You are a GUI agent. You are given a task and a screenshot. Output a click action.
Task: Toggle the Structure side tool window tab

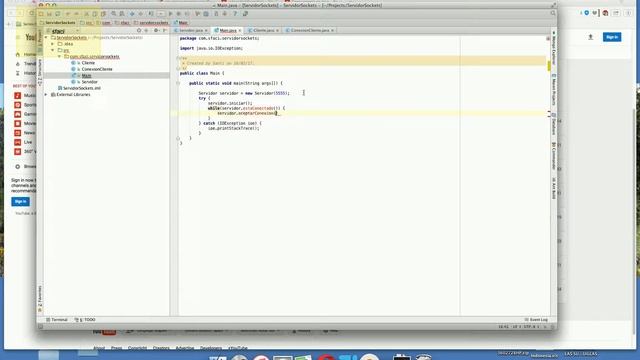click(x=40, y=72)
